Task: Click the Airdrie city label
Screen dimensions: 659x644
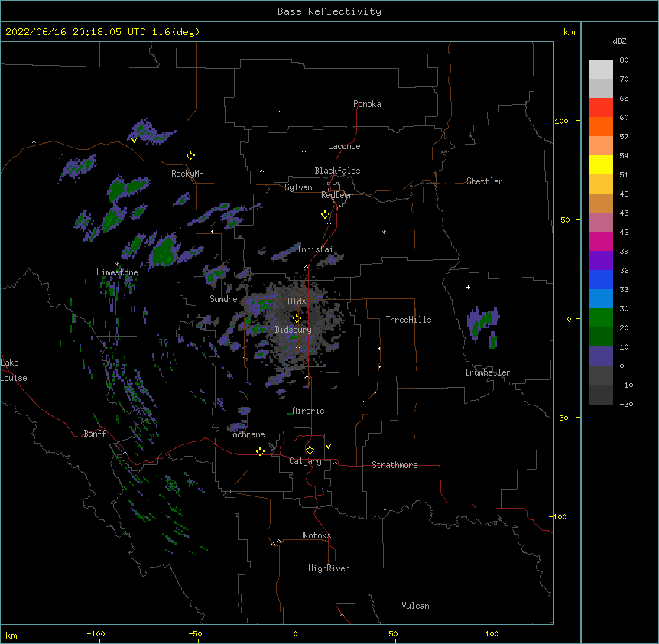Action: coord(308,411)
